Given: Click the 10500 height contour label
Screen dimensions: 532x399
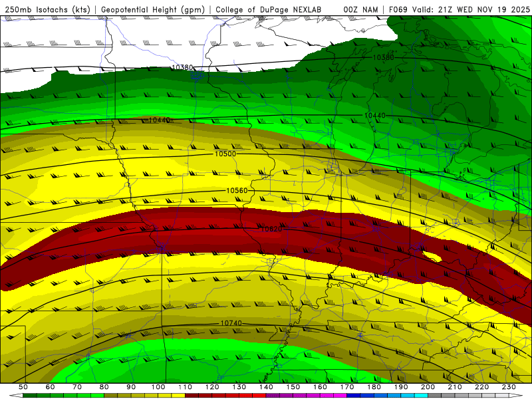Looking at the screenshot, I should tap(225, 154).
